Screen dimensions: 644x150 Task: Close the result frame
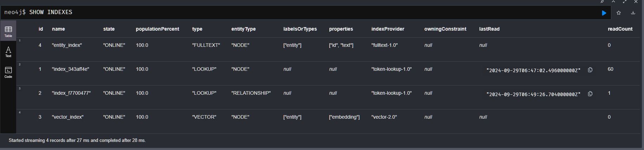636,2
